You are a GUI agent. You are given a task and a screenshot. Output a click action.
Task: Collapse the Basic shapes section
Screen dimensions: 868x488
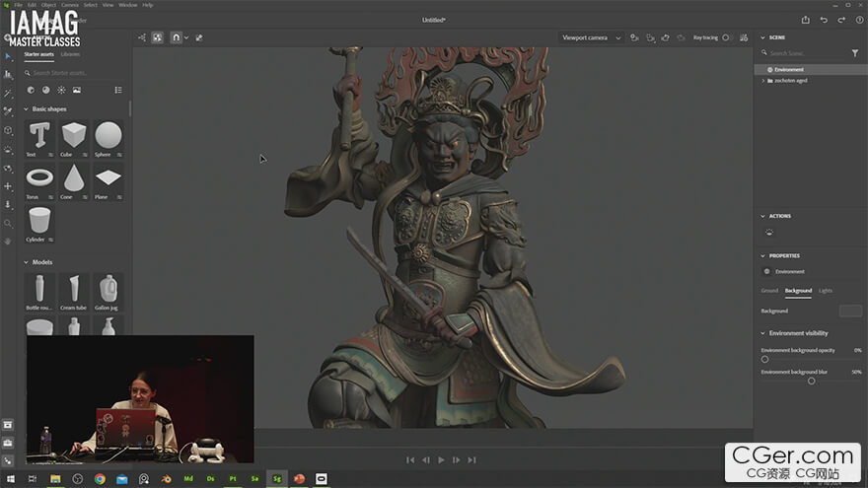pyautogui.click(x=26, y=109)
